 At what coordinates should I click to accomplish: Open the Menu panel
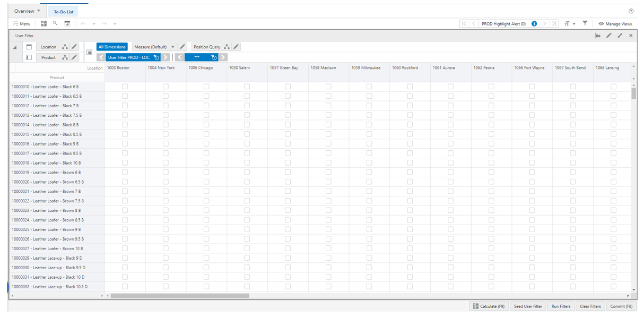point(21,23)
